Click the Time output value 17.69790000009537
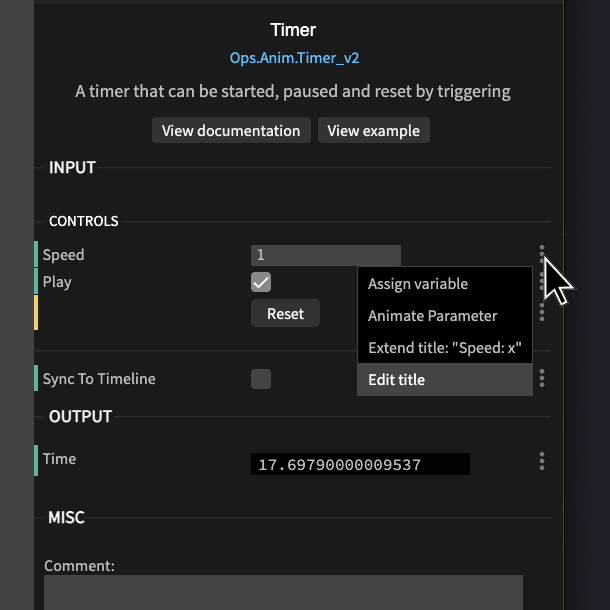This screenshot has height=610, width=610. [360, 464]
